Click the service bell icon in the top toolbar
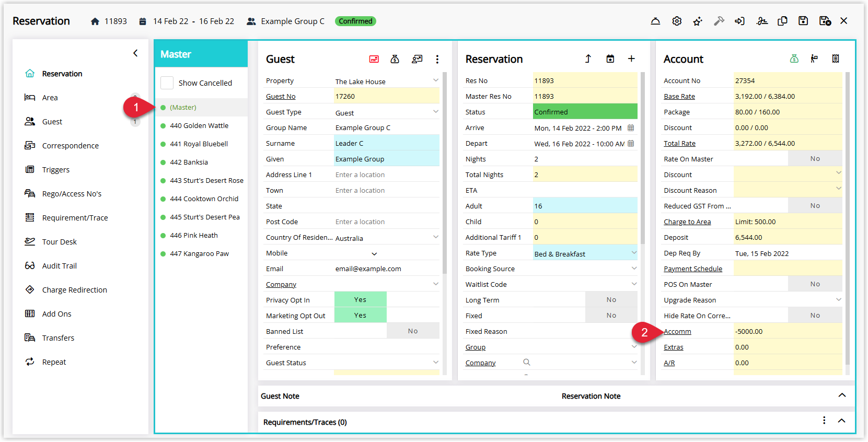 point(655,21)
